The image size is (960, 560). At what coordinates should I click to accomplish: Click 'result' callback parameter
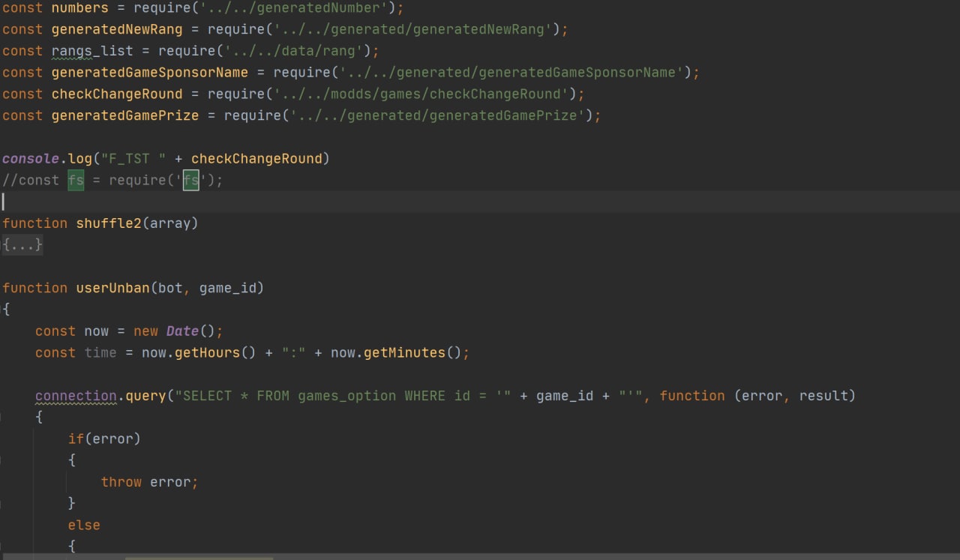click(x=823, y=396)
